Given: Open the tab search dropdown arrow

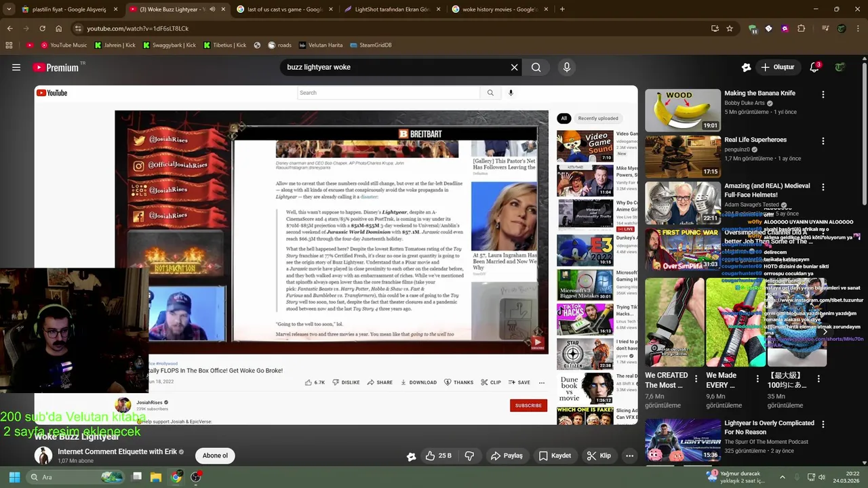Looking at the screenshot, I should (8, 9).
